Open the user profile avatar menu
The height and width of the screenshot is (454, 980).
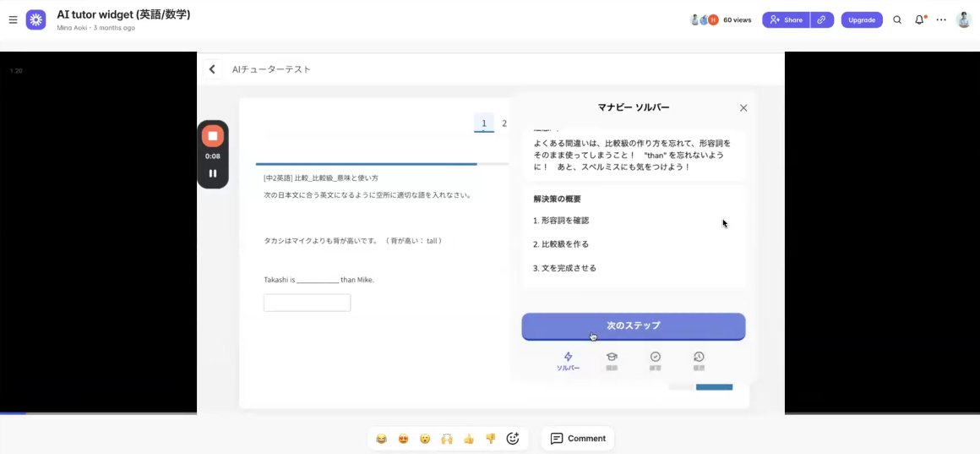point(964,19)
